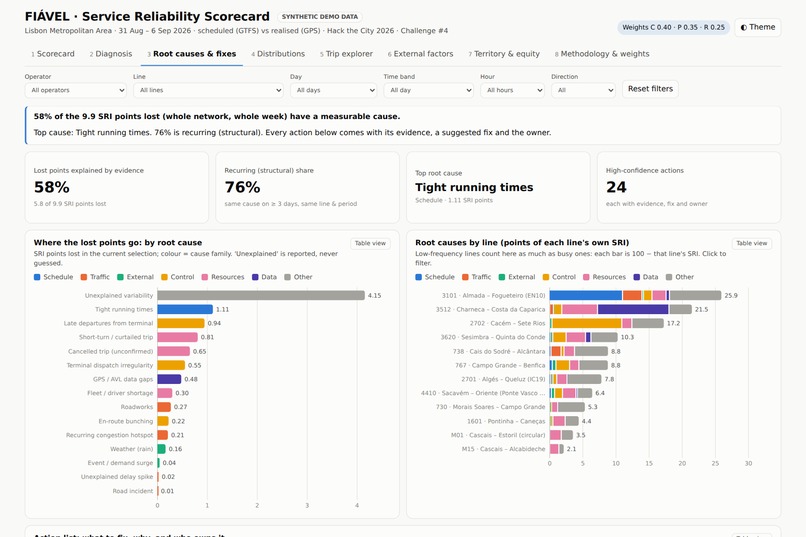This screenshot has width=806, height=537.
Task: Open the Direction dropdown
Action: [583, 90]
